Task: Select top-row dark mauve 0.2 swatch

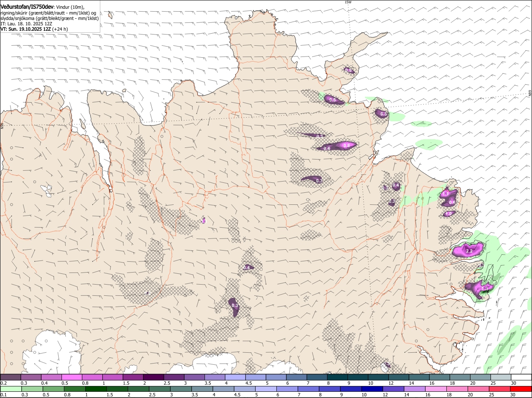Action: (10, 377)
